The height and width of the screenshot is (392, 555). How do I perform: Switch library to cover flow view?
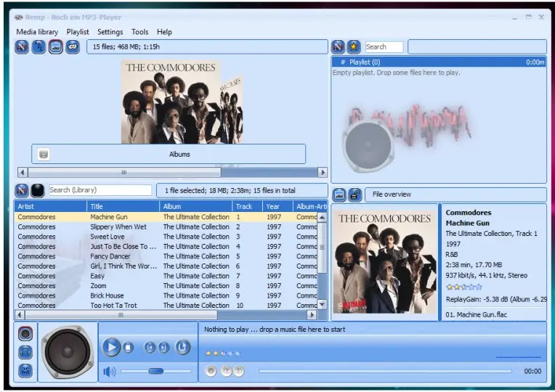point(55,46)
